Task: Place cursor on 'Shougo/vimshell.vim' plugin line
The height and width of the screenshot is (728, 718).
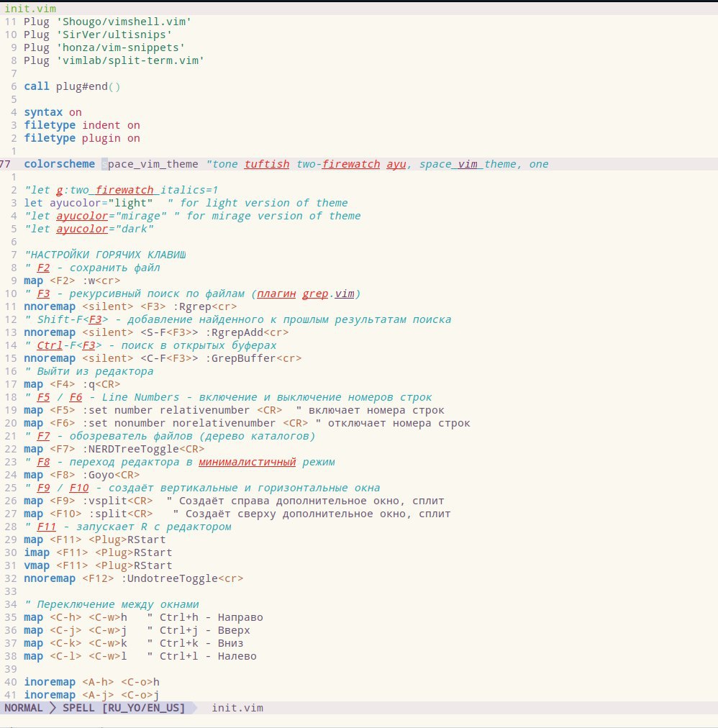Action: pyautogui.click(x=107, y=22)
